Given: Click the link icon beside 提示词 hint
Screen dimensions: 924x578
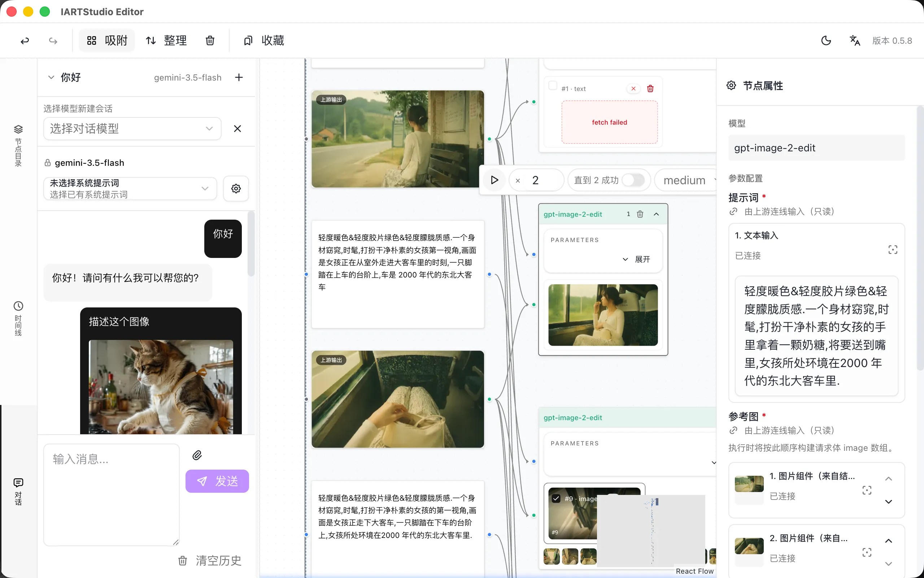Looking at the screenshot, I should pyautogui.click(x=733, y=211).
